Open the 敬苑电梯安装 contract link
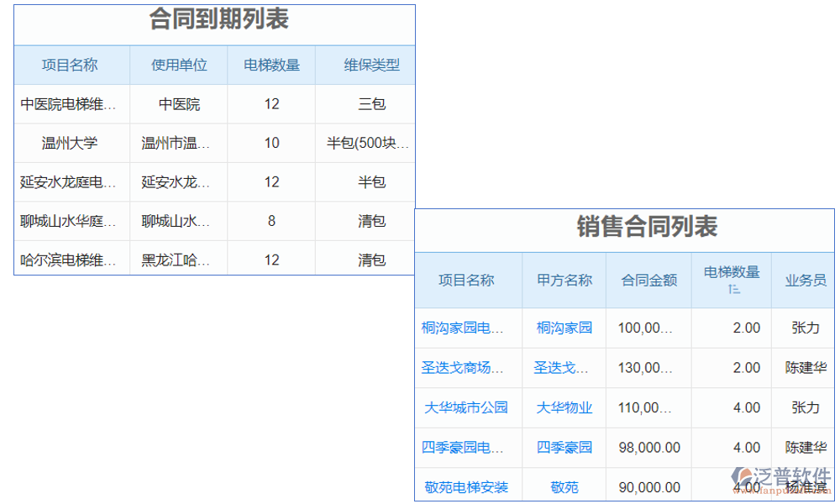Viewport: 840px width, 504px height. tap(468, 486)
